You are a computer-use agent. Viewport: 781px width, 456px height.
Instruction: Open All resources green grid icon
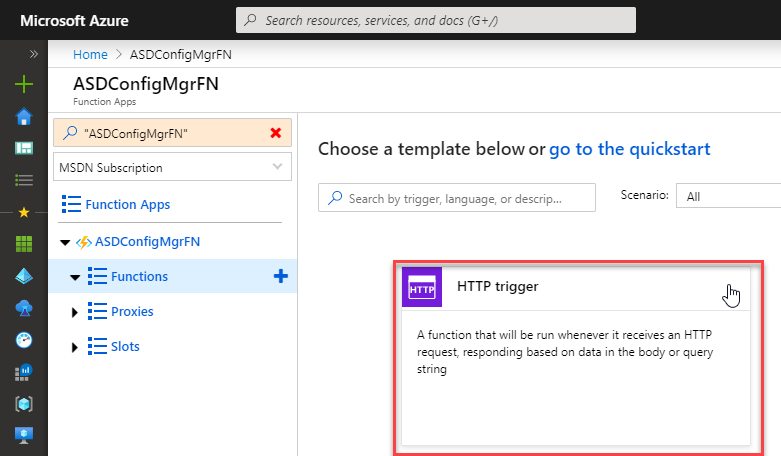(x=24, y=244)
